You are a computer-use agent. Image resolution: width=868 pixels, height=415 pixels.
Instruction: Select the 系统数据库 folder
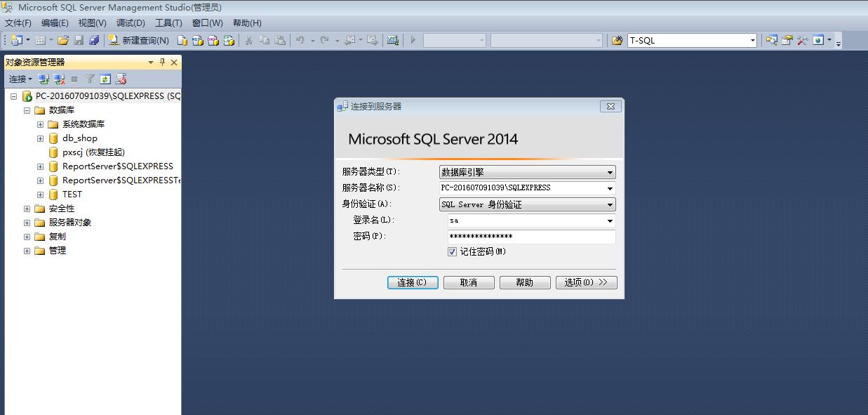(x=83, y=124)
